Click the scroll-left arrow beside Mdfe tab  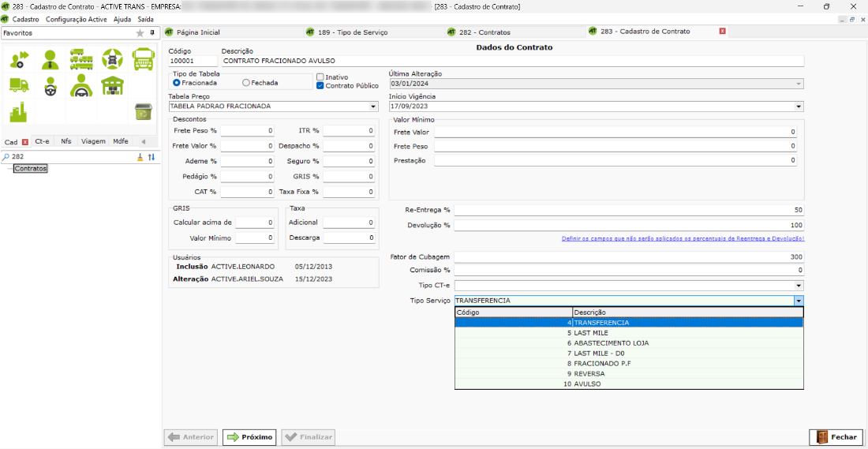pos(144,141)
